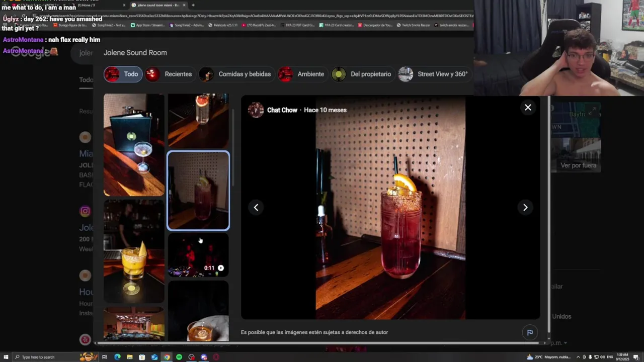
Task: Open the App Store / Streaml... bookmark
Action: click(x=148, y=25)
